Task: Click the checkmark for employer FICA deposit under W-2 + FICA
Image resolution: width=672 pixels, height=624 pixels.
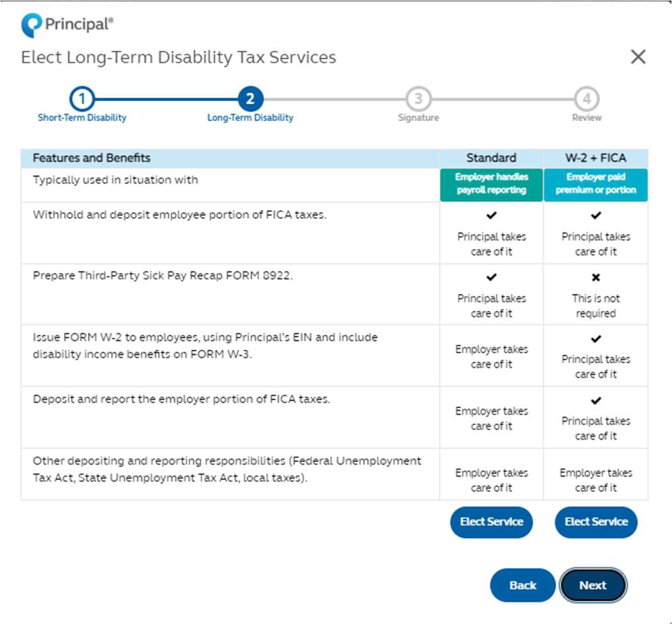Action: coord(595,400)
